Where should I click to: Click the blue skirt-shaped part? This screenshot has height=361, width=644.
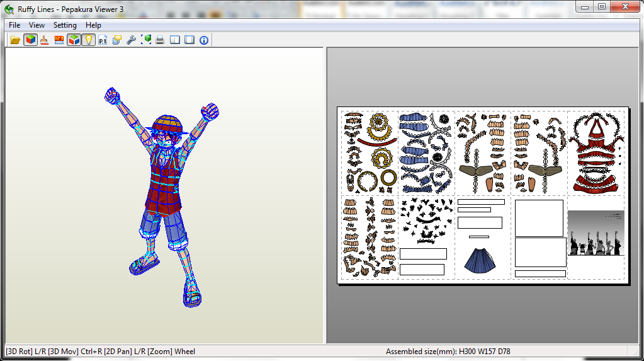(480, 260)
